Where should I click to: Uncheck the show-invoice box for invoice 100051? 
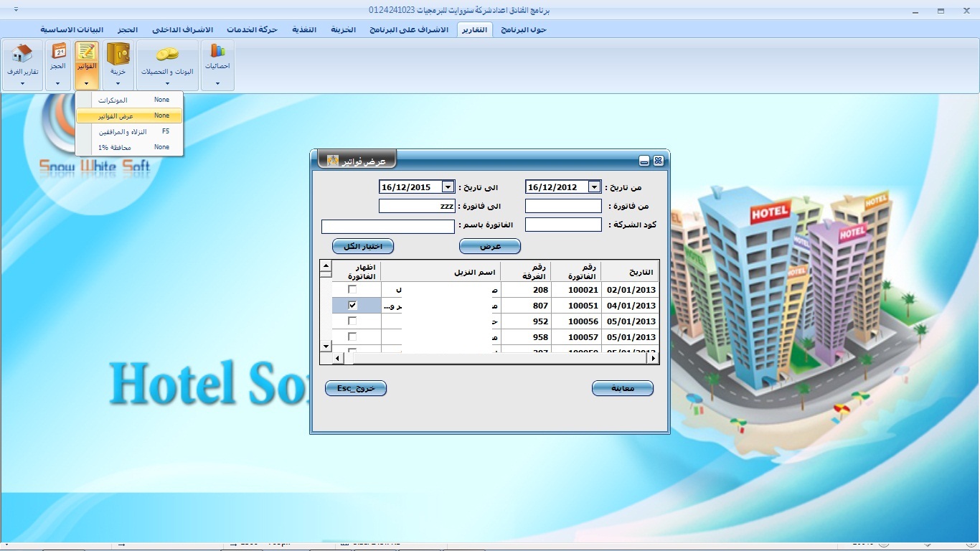(352, 306)
